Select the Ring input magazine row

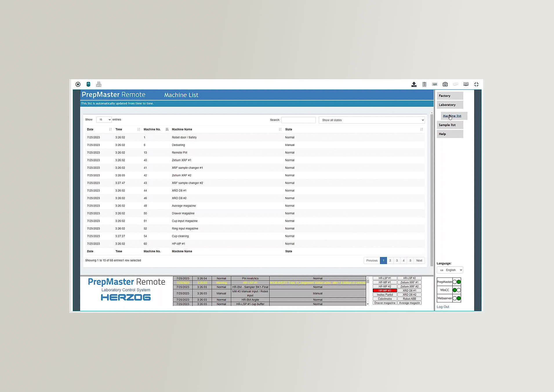[255, 228]
